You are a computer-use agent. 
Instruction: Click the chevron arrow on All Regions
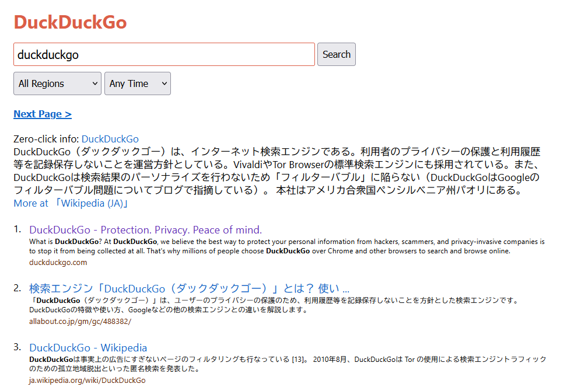point(95,83)
